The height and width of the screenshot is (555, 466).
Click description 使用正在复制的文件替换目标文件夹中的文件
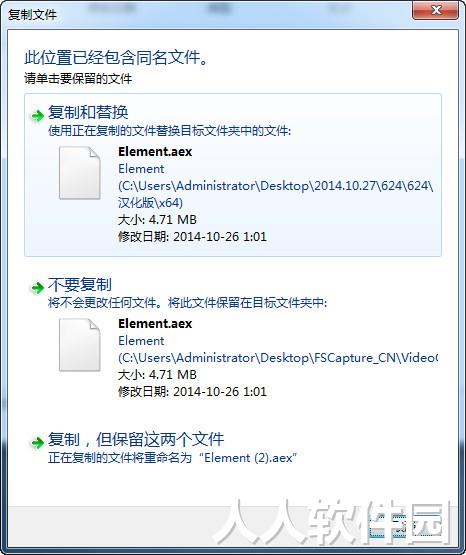[169, 131]
